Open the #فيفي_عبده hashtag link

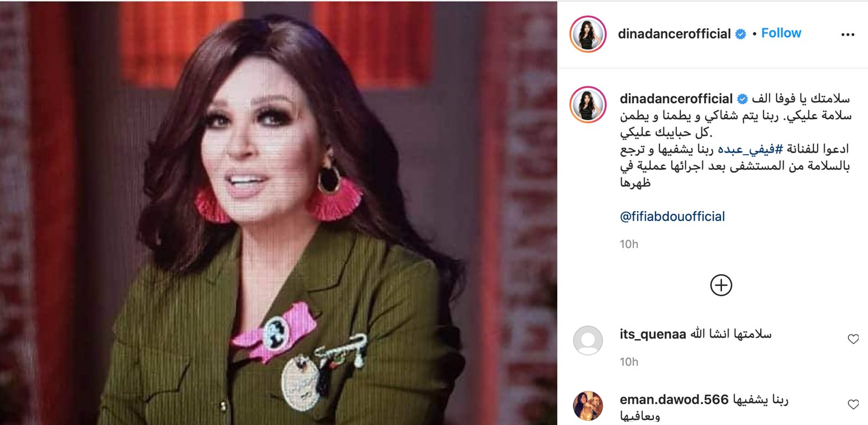pos(750,149)
